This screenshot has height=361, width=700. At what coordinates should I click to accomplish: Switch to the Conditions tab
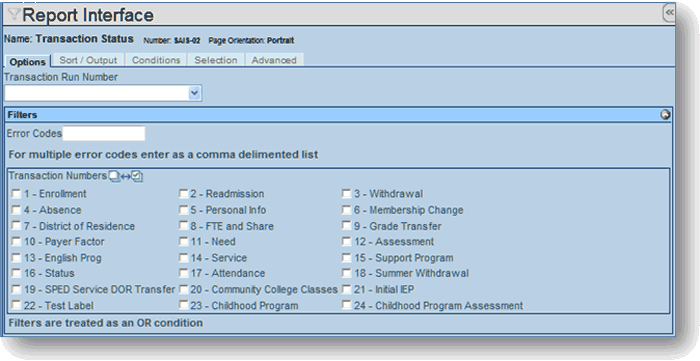156,60
